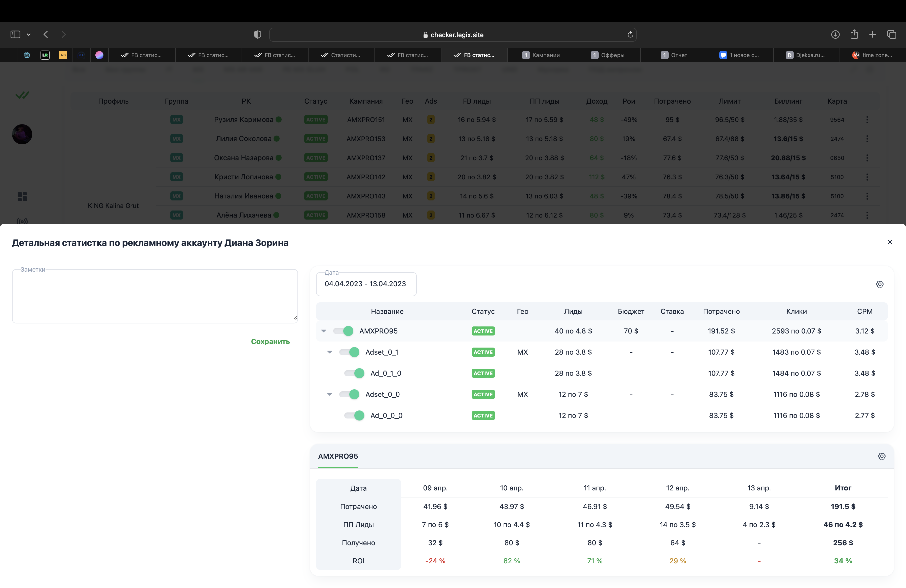Click the 82 % ROI for 10 апр.

coord(512,561)
